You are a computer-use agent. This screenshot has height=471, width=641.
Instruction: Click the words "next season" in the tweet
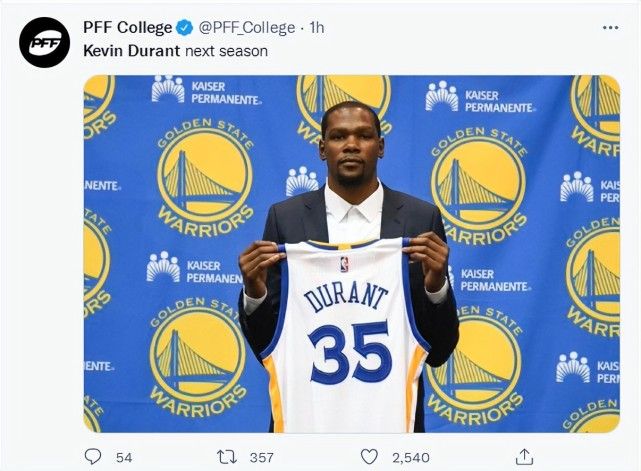pos(227,50)
